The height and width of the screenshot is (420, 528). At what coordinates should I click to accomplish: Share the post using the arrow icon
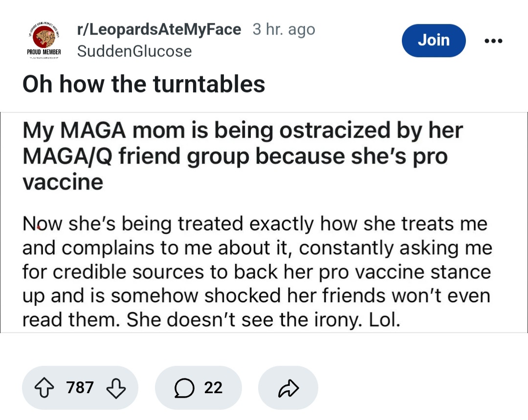[288, 388]
